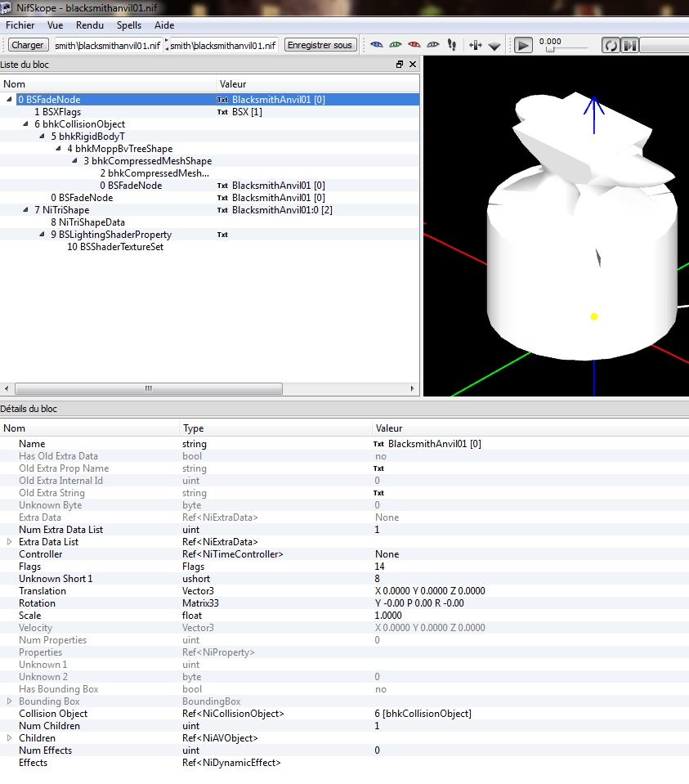Select the Flags value 14
This screenshot has height=784, width=689.
(379, 566)
